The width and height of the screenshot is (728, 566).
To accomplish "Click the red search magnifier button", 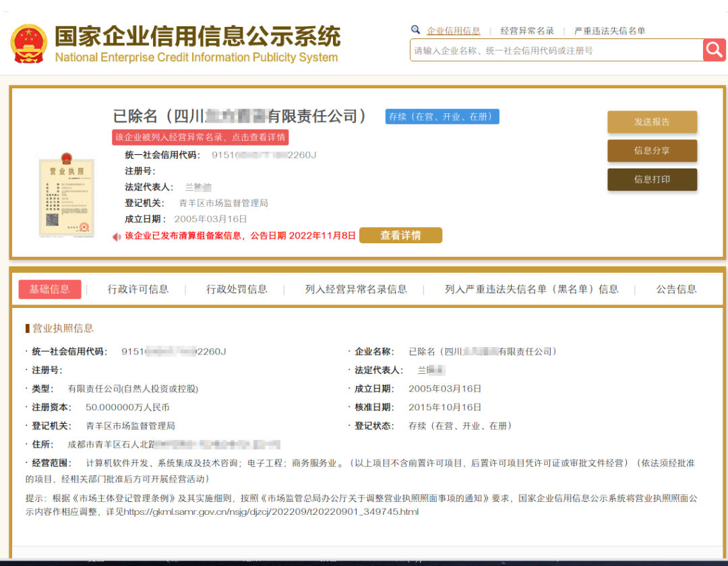I will [714, 50].
